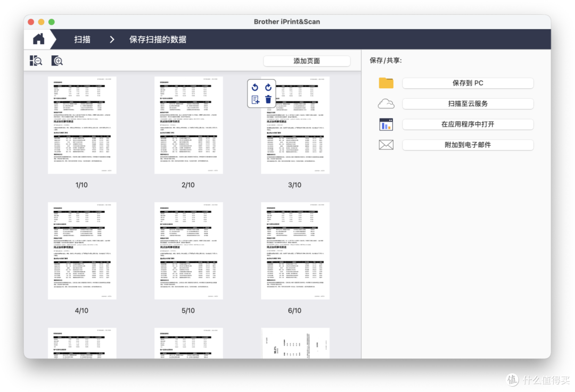Image resolution: width=575 pixels, height=392 pixels.
Task: Select the page 5/10 thumbnail
Action: (188, 251)
